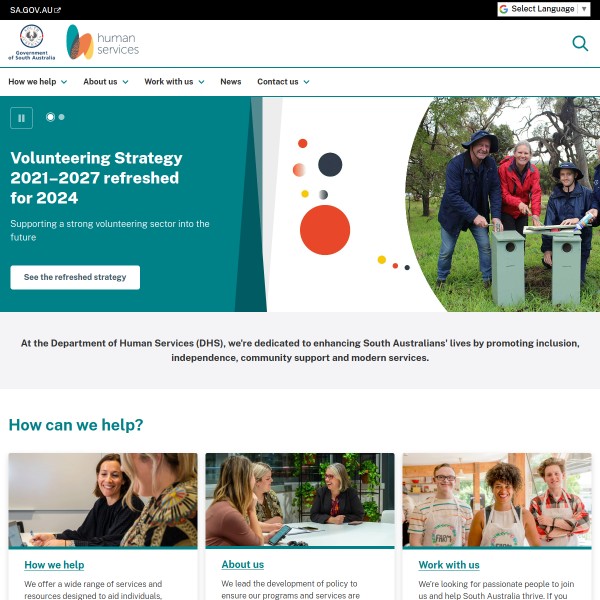Click the aprons cafe staff photo thumbnail
This screenshot has width=600, height=600.
pos(497,500)
